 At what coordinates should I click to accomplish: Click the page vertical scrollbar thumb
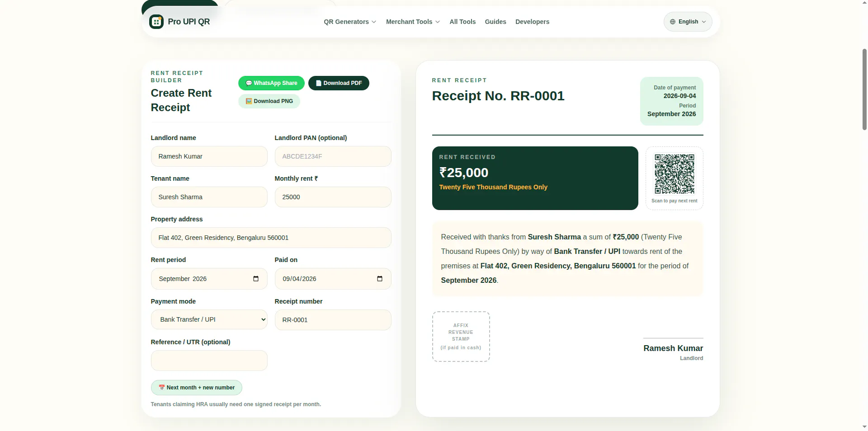tap(864, 89)
